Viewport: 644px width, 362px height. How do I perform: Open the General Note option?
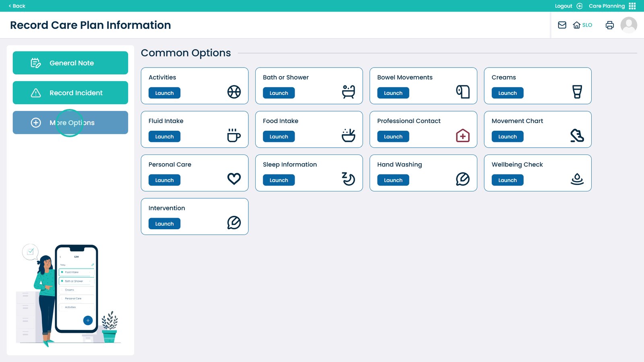[70, 63]
